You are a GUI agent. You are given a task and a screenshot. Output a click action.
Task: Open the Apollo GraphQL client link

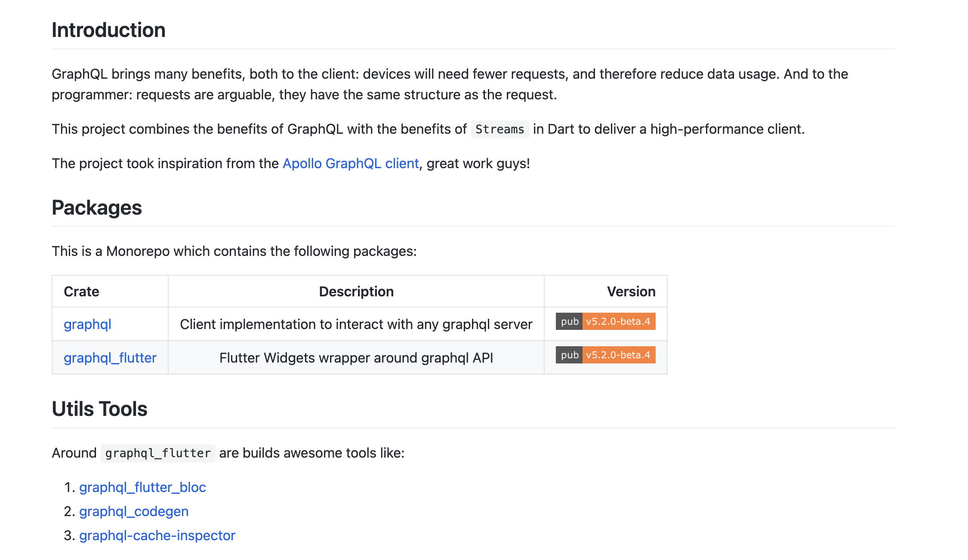(350, 163)
